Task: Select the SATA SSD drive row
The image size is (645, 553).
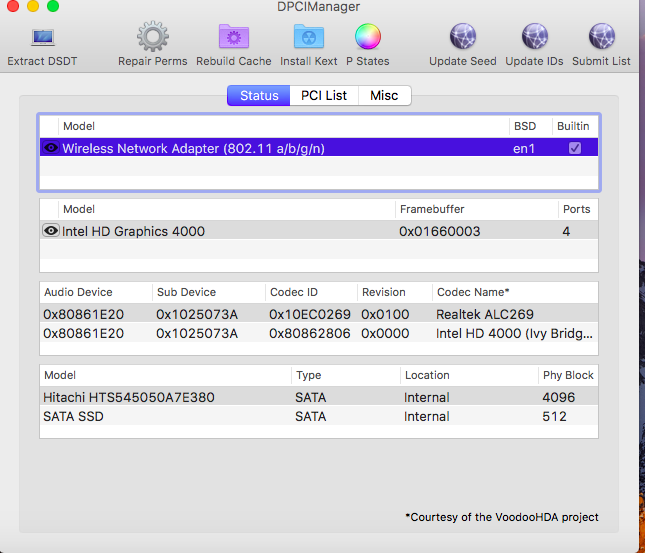Action: [x=318, y=416]
